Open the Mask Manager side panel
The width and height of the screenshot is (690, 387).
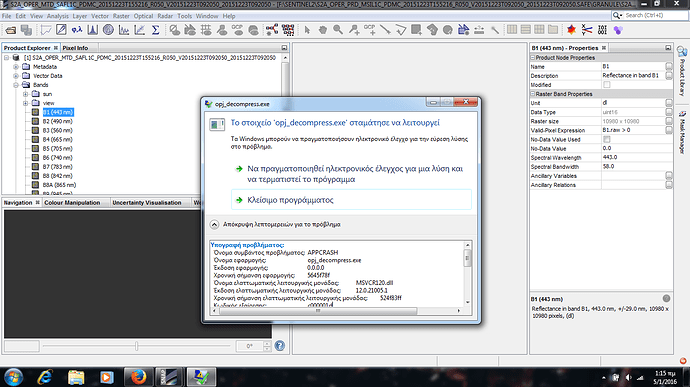click(682, 131)
